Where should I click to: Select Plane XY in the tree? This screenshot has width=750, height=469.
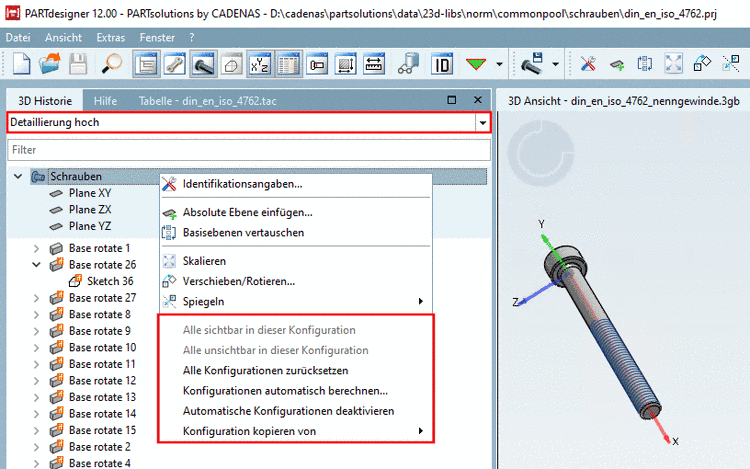89,193
